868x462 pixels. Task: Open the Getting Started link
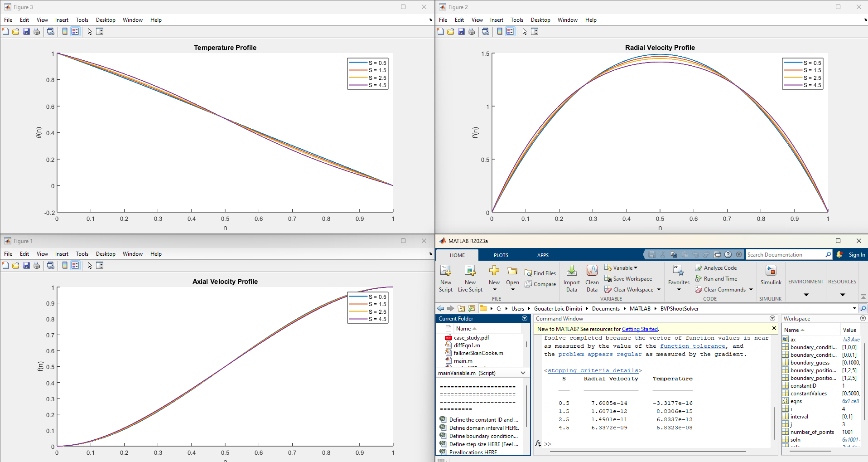[640, 329]
